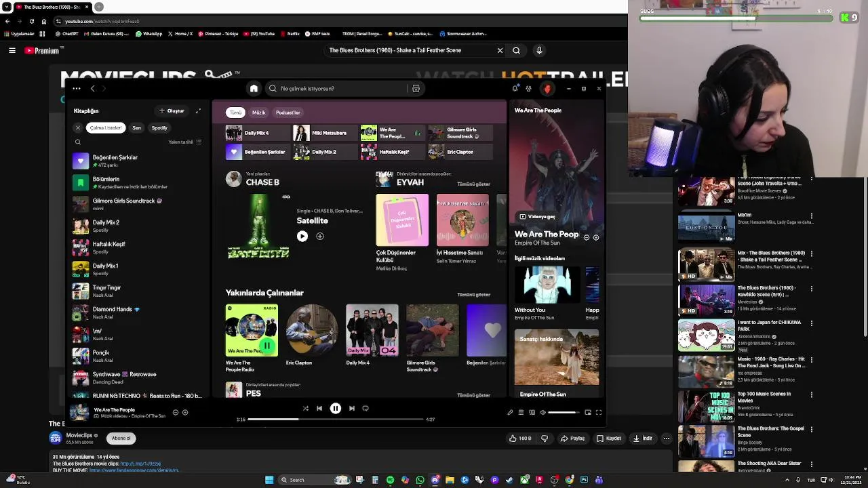Toggle the Çalma Listeleri filter chip
The image size is (868, 488).
pyautogui.click(x=106, y=128)
